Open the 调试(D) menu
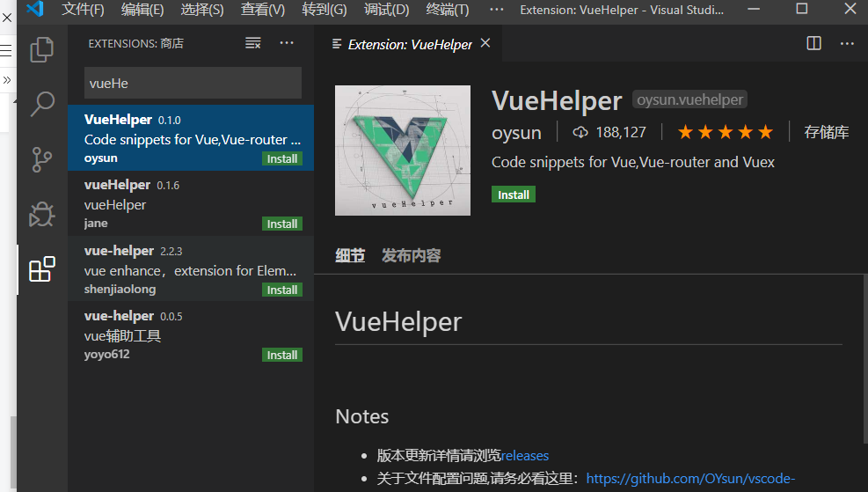The height and width of the screenshot is (492, 868). tap(386, 10)
